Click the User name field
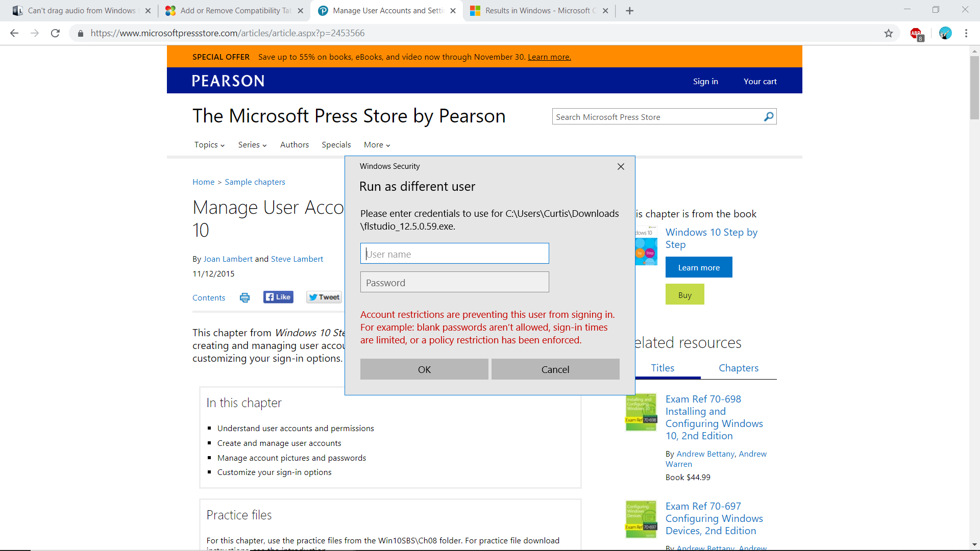The height and width of the screenshot is (551, 980). 454,254
